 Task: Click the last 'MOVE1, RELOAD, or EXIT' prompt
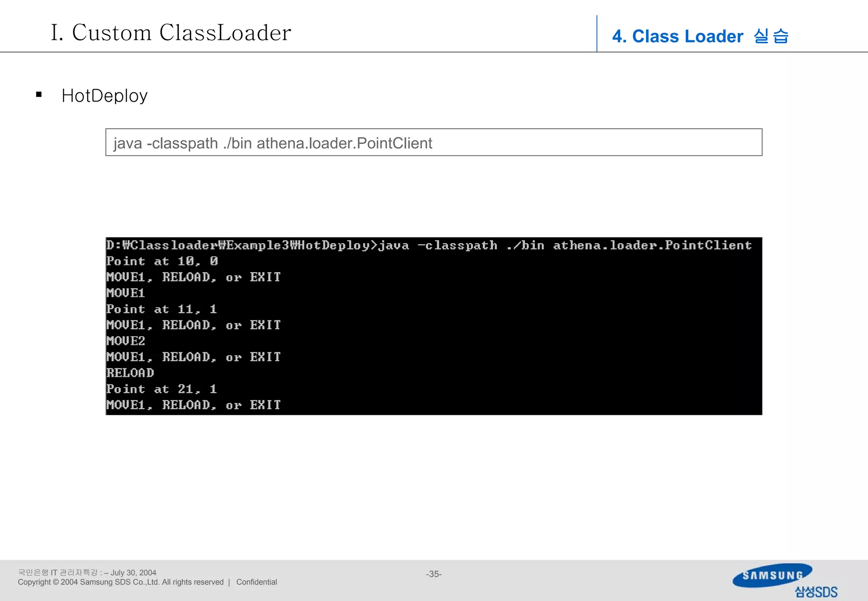pyautogui.click(x=193, y=405)
